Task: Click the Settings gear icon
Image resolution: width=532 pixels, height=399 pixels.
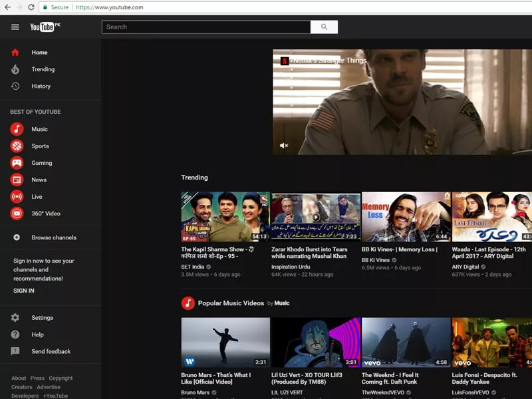Action: point(15,318)
